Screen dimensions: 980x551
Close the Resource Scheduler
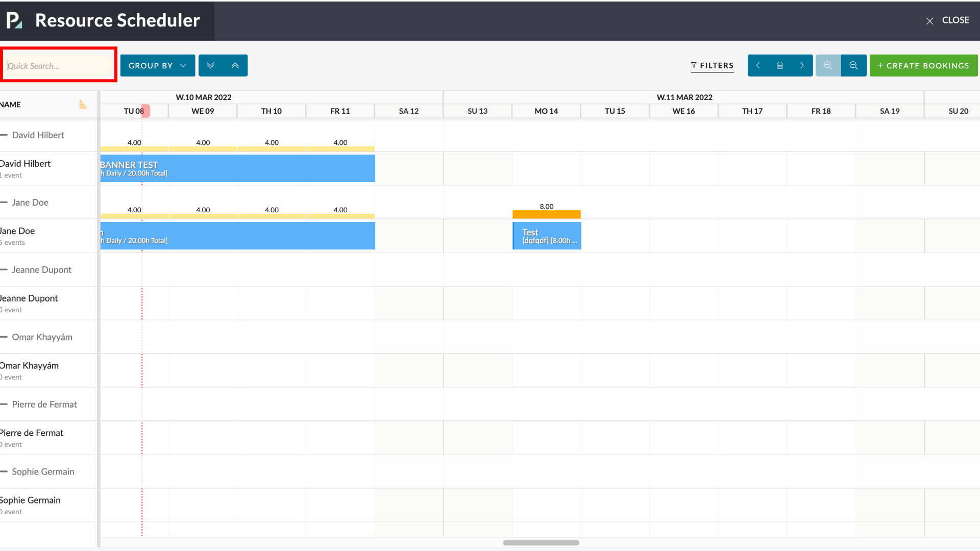pyautogui.click(x=947, y=20)
